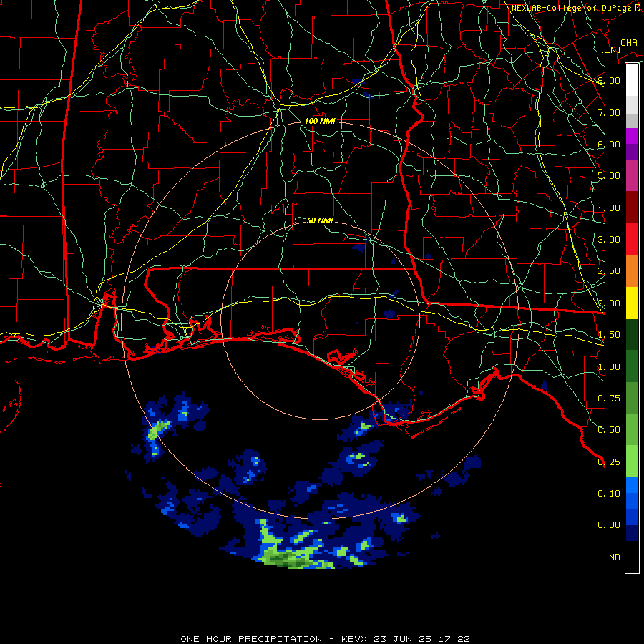Click the 4.00 legend value

coord(609,208)
